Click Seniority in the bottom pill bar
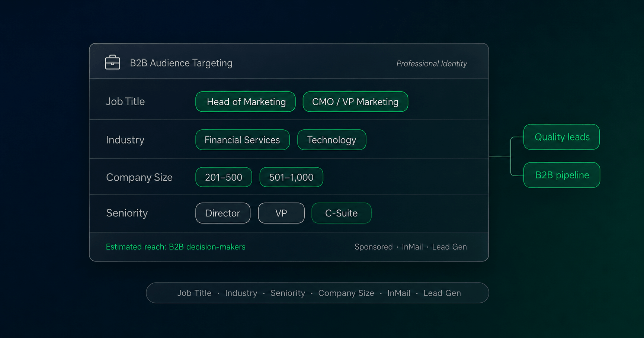The image size is (644, 338). pyautogui.click(x=288, y=293)
